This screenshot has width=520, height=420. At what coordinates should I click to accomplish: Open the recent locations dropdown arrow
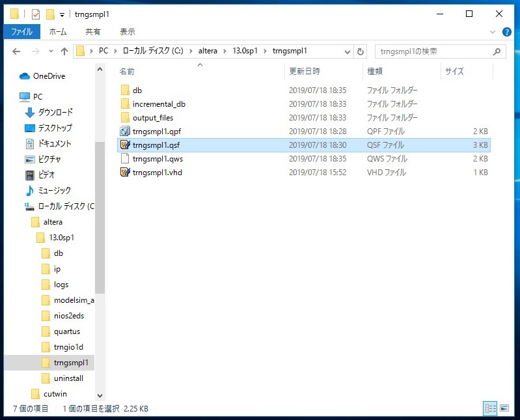[x=51, y=51]
